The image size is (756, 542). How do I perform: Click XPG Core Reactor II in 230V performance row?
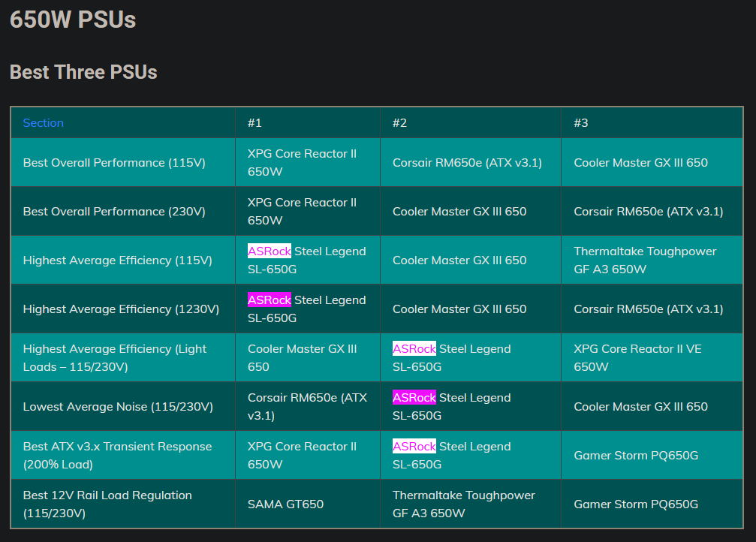pyautogui.click(x=302, y=211)
